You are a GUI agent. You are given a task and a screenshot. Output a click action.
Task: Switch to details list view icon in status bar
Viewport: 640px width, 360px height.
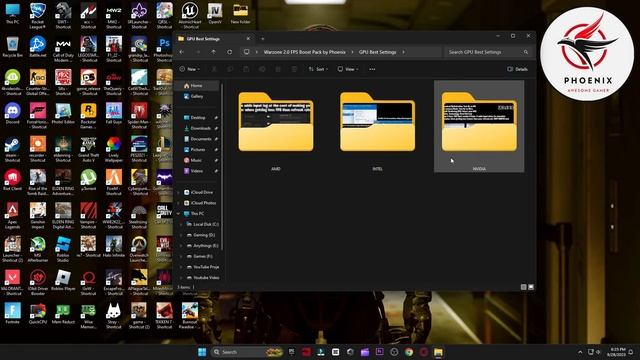pos(524,287)
